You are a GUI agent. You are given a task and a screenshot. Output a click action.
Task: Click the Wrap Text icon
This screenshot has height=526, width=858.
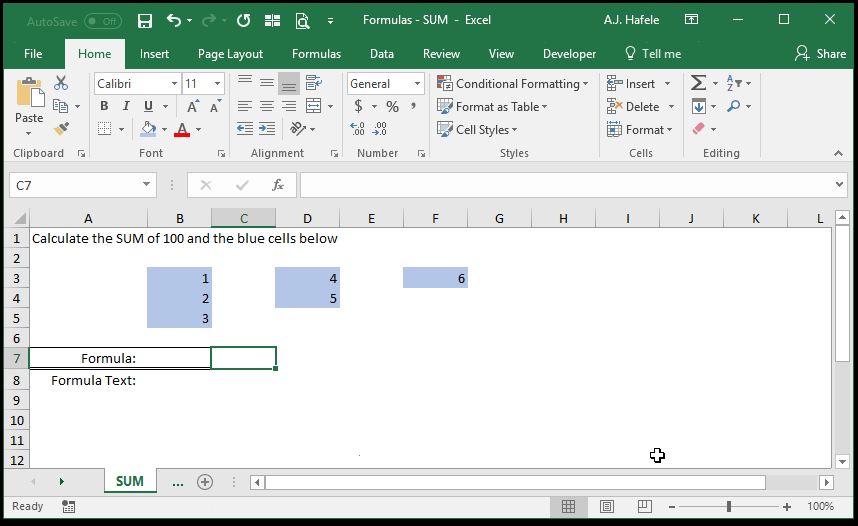(x=314, y=83)
